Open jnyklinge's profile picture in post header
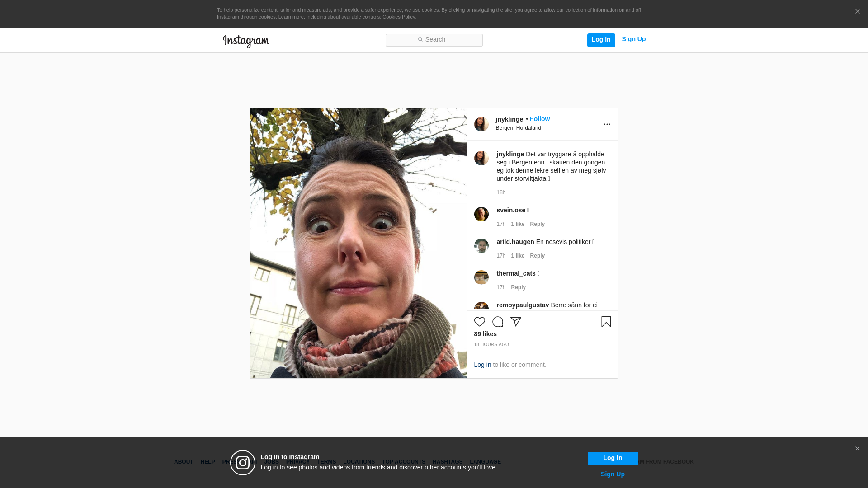 [x=481, y=124]
